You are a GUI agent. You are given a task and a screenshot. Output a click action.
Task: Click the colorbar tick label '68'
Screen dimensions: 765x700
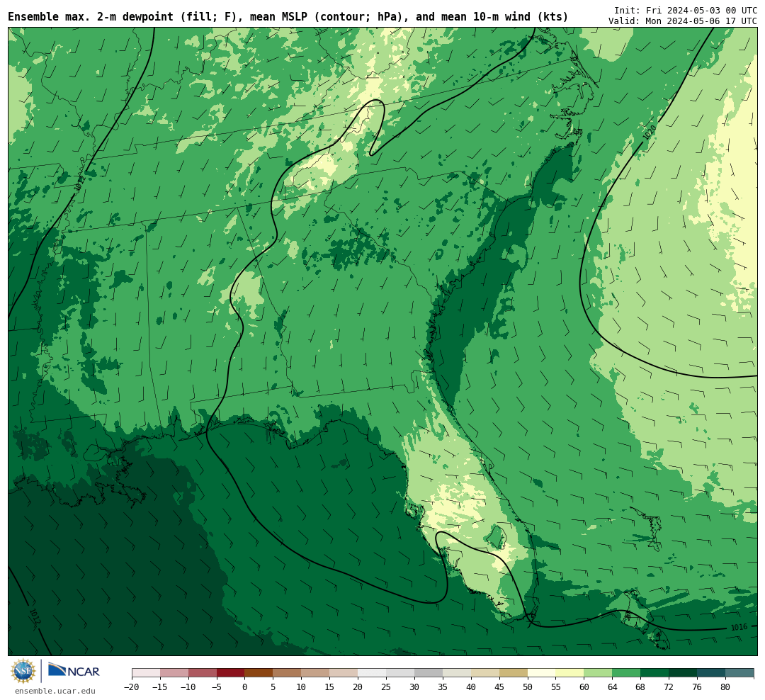point(641,687)
